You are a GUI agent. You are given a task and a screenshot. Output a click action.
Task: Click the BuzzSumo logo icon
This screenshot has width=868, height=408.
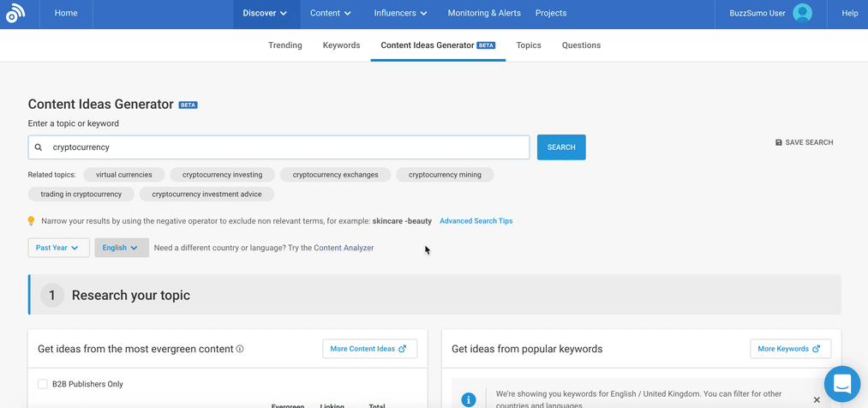15,14
